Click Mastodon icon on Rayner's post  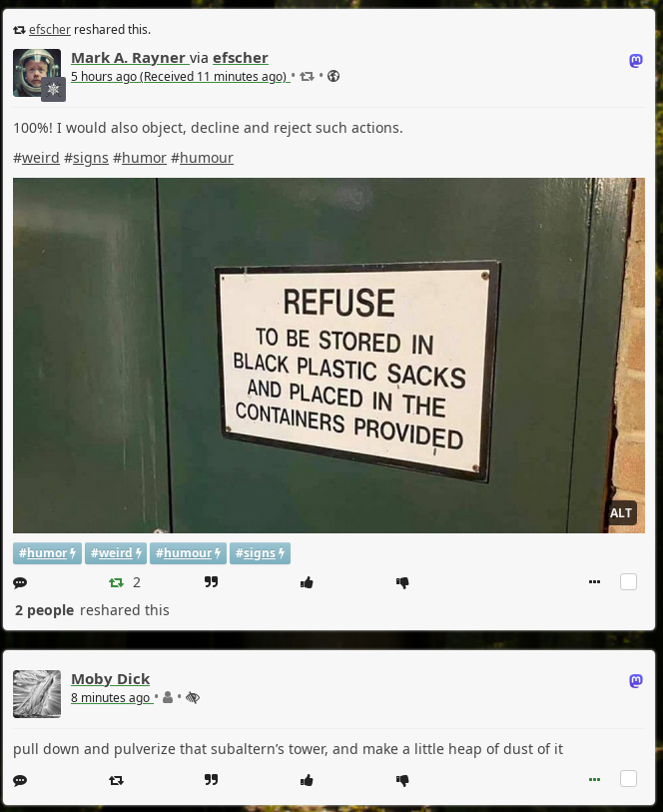[636, 61]
